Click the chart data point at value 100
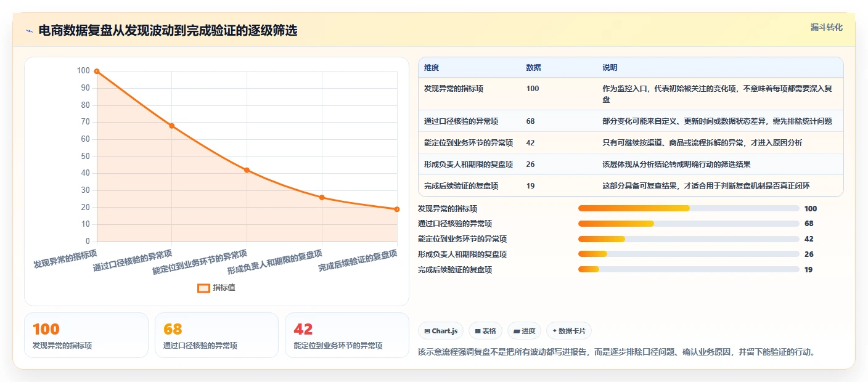 (97, 71)
